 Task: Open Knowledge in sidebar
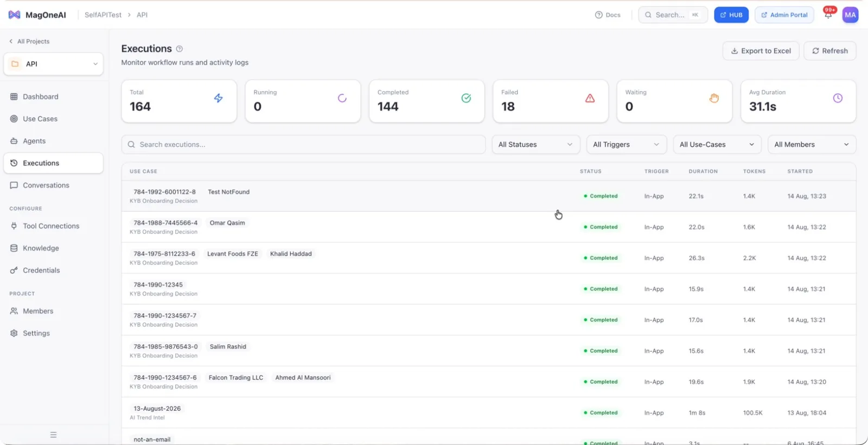[x=53, y=248]
